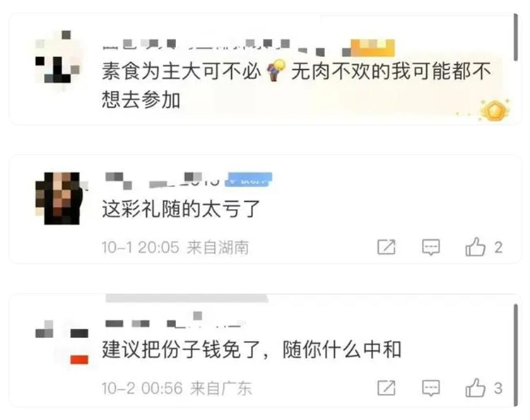Open avatar of the 广东 commenter
This screenshot has height=420, width=530.
click(62, 342)
